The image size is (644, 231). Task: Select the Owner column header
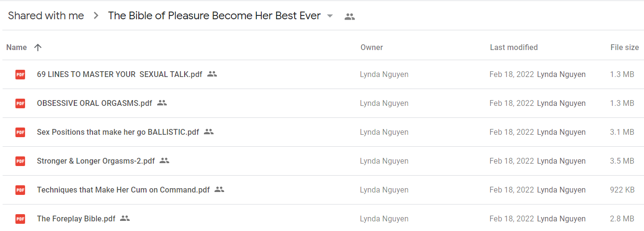372,47
